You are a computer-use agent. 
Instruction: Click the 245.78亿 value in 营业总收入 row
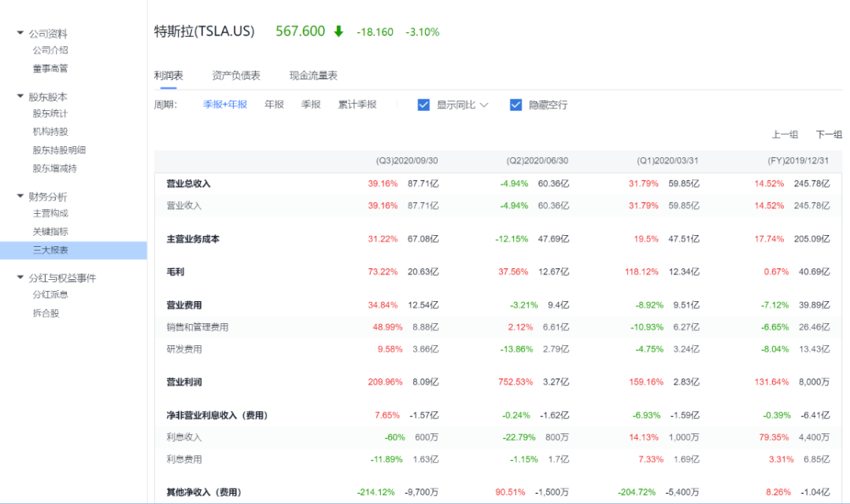811,183
